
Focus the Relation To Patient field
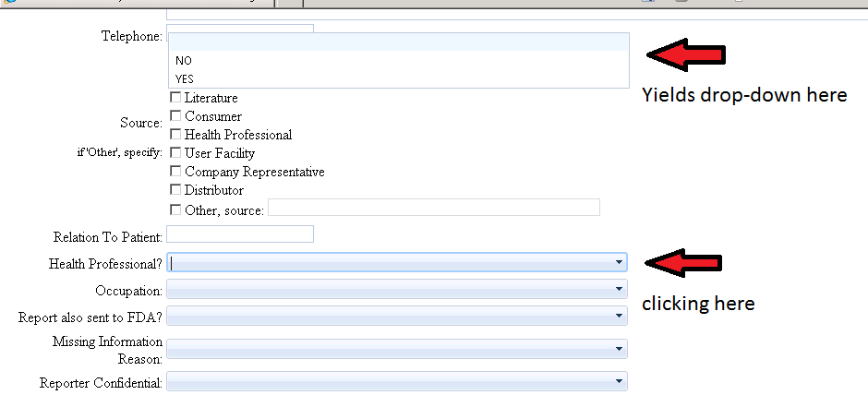click(x=240, y=234)
